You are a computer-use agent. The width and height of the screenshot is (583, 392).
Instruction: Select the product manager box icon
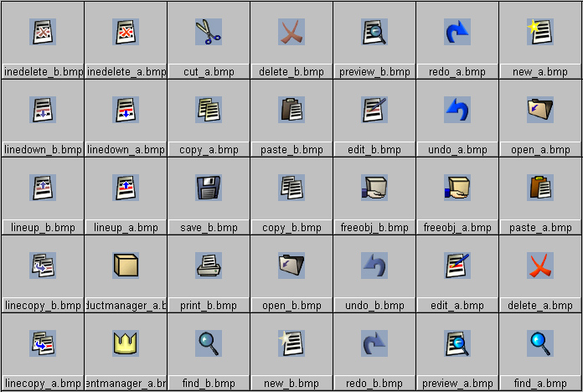[x=126, y=266]
